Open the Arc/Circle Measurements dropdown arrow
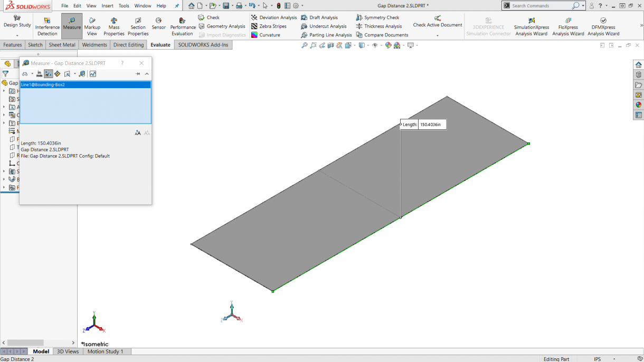Image resolution: width=644 pixels, height=362 pixels. pos(32,74)
